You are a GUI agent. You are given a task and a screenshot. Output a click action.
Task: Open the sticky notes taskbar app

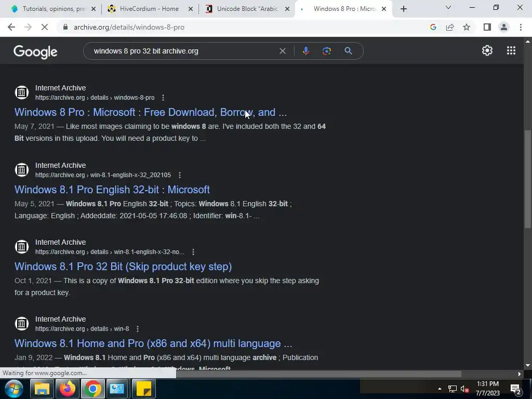pos(143,389)
